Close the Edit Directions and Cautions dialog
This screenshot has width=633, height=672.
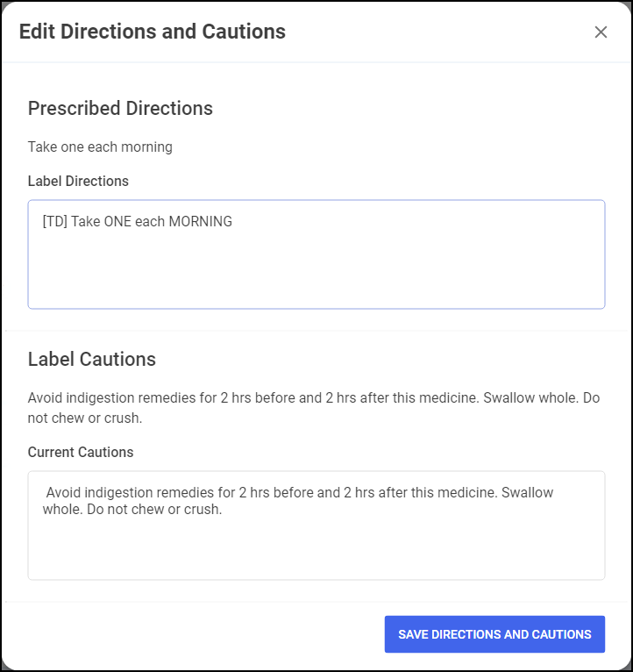(x=601, y=32)
